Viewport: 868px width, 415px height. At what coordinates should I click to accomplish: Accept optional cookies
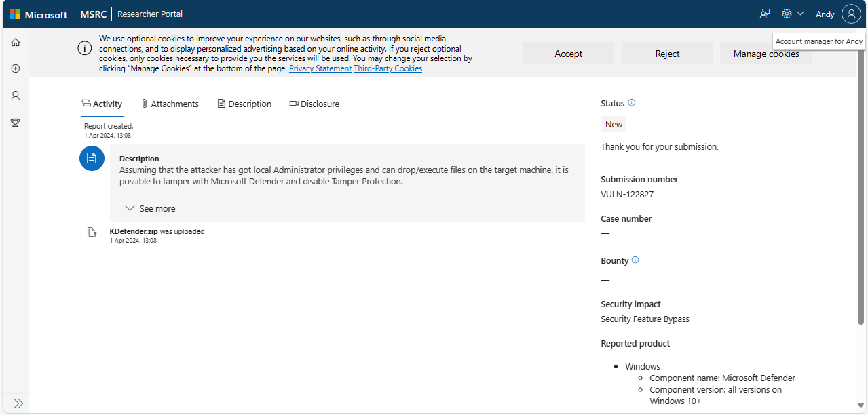click(x=568, y=54)
